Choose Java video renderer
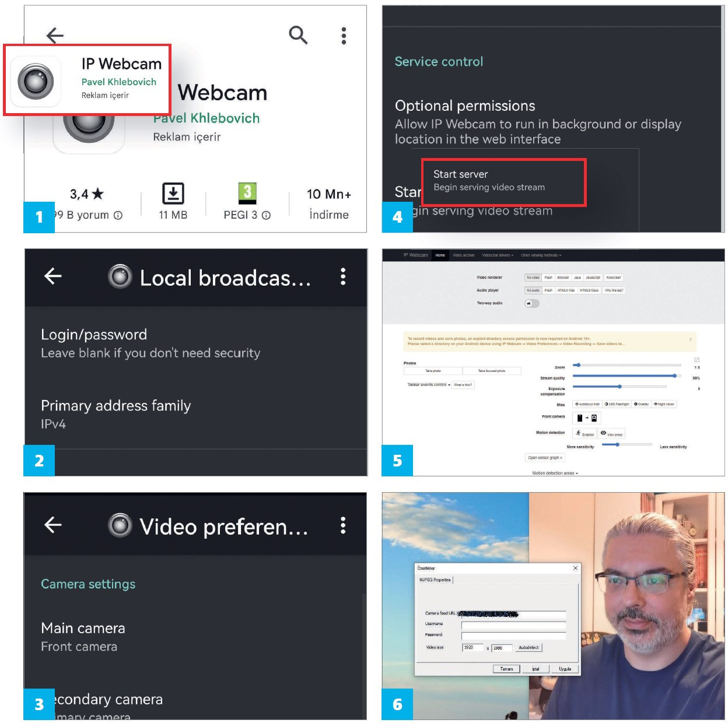 pos(577,278)
